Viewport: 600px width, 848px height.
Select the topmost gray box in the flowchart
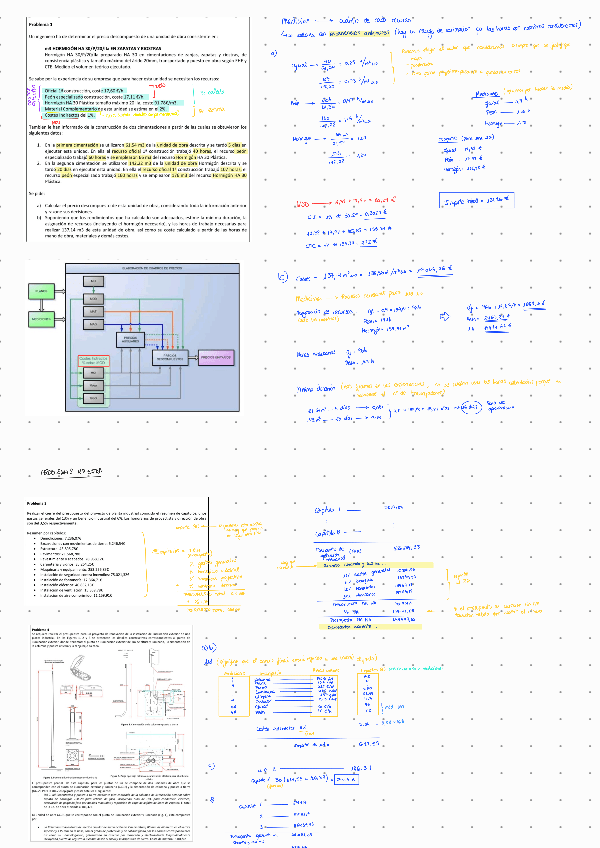95,280
